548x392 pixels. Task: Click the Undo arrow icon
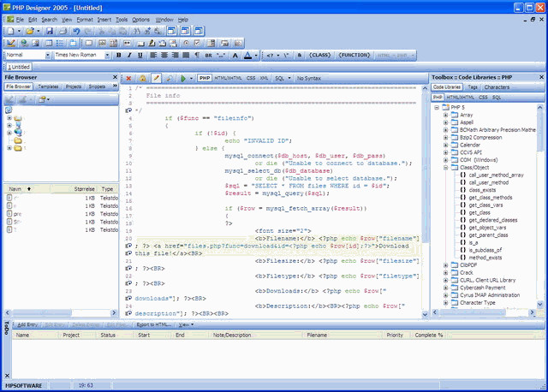(x=76, y=31)
